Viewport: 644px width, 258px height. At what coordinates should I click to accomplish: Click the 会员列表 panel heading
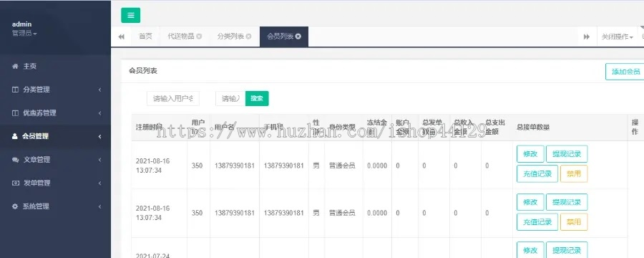[143, 71]
